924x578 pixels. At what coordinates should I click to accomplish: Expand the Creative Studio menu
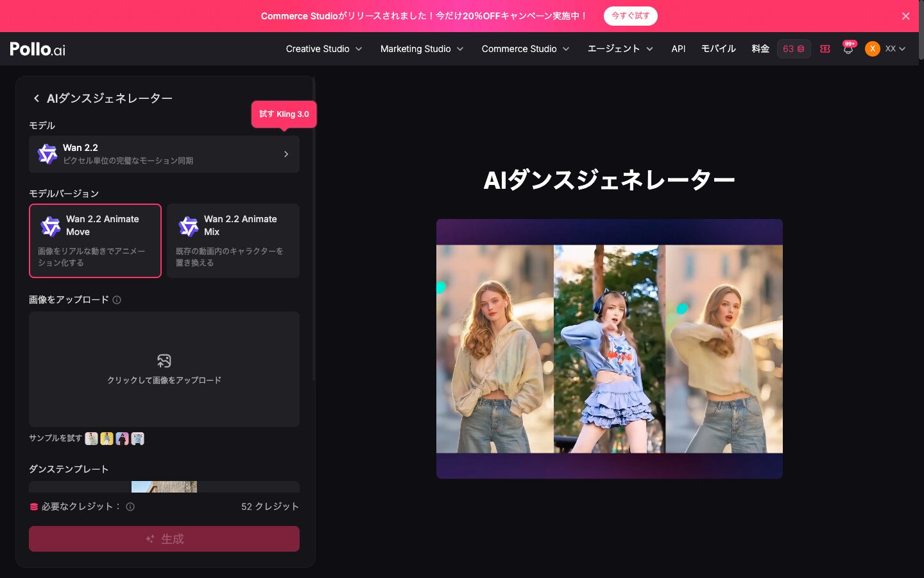pos(324,49)
